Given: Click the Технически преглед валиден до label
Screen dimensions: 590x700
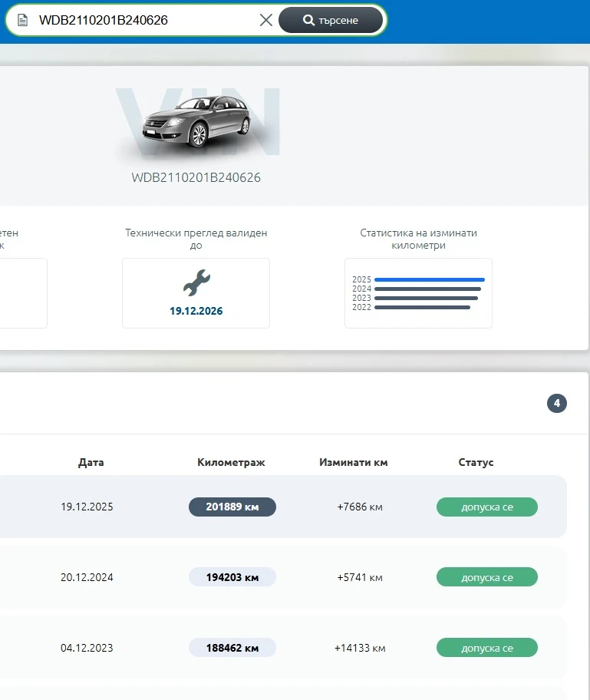Looking at the screenshot, I should point(196,239).
